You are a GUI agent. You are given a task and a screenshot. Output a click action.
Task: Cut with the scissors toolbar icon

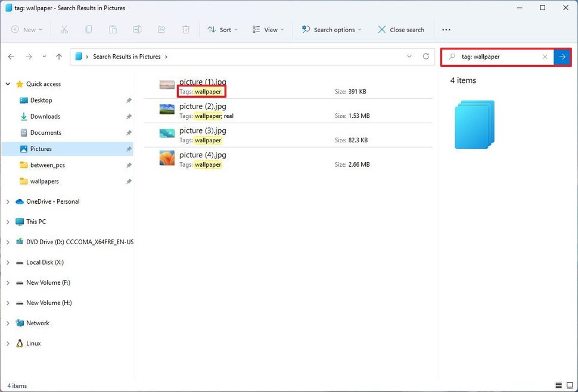tap(64, 29)
